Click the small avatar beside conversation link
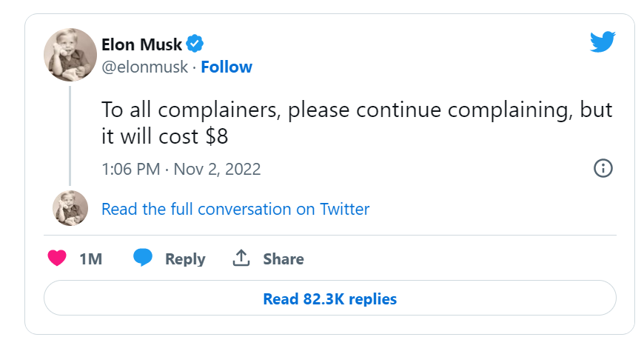 click(70, 208)
